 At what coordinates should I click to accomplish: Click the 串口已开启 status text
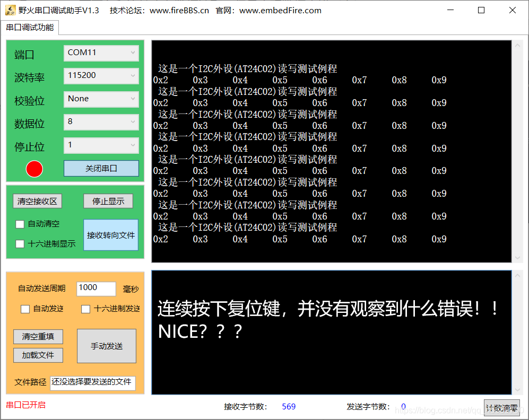pyautogui.click(x=25, y=405)
